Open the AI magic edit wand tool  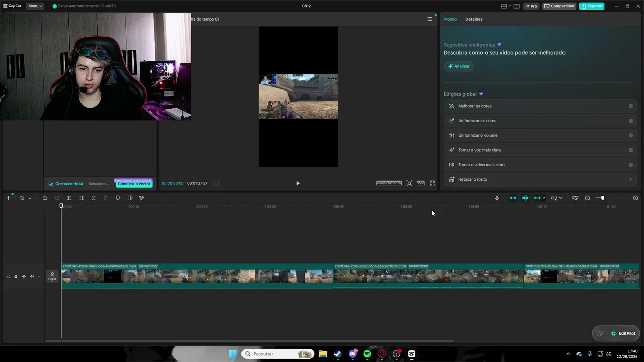141,198
